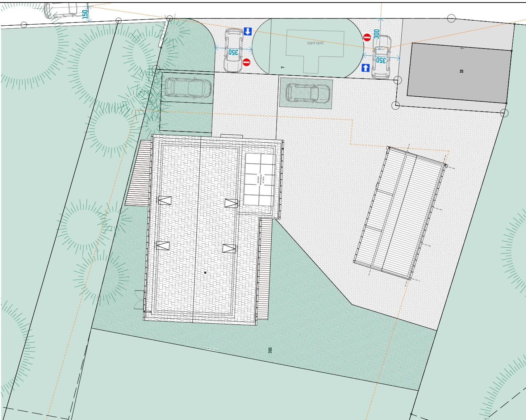Viewport: 526px width, 420px height.
Task: Click the striped terrace left of the house
Action: pos(139,173)
